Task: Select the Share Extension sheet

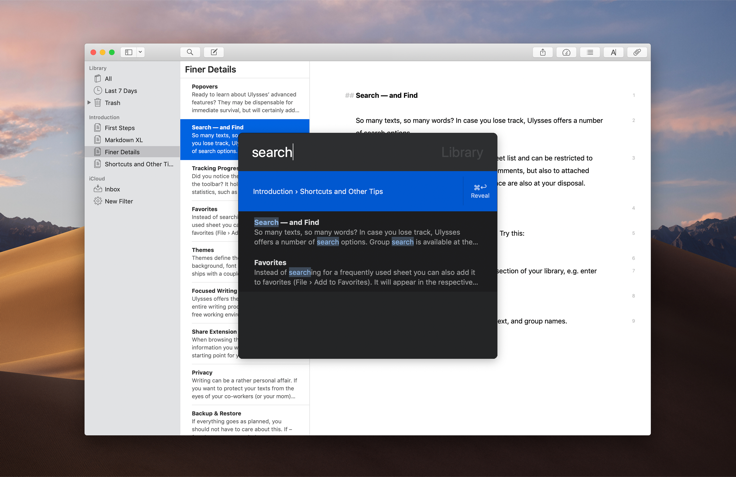Action: click(210, 344)
